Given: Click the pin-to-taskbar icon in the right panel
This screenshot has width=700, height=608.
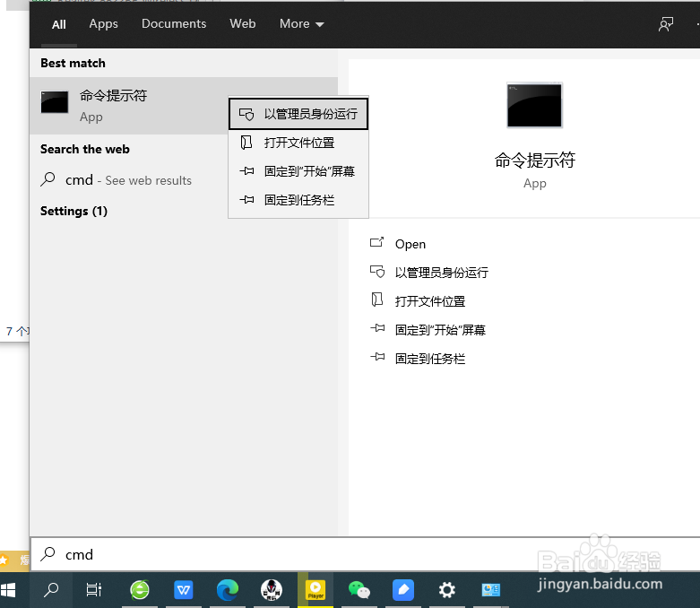Looking at the screenshot, I should (377, 357).
